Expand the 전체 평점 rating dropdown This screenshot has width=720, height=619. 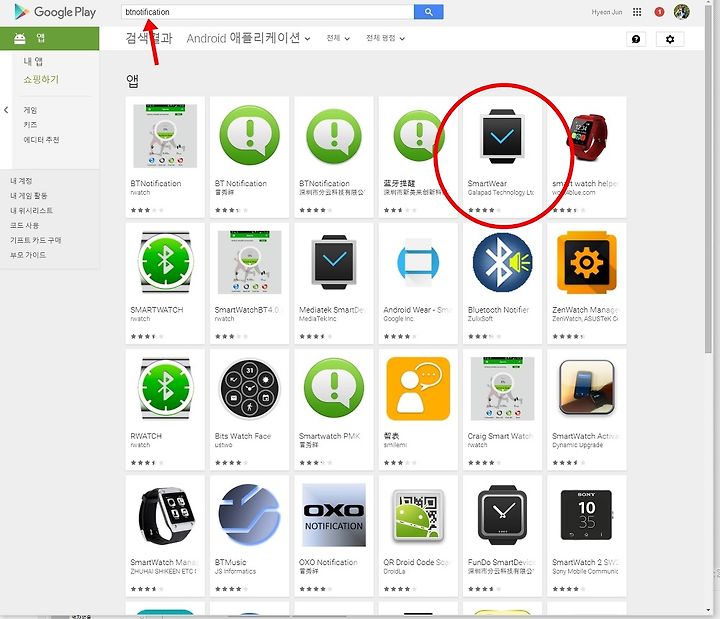[385, 38]
